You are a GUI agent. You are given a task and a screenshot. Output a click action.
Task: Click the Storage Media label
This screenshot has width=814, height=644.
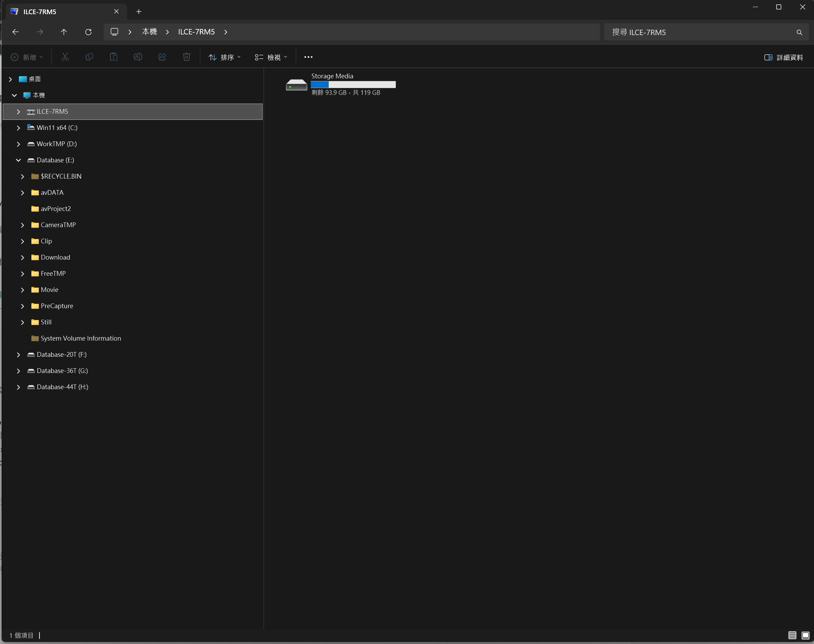pos(332,76)
